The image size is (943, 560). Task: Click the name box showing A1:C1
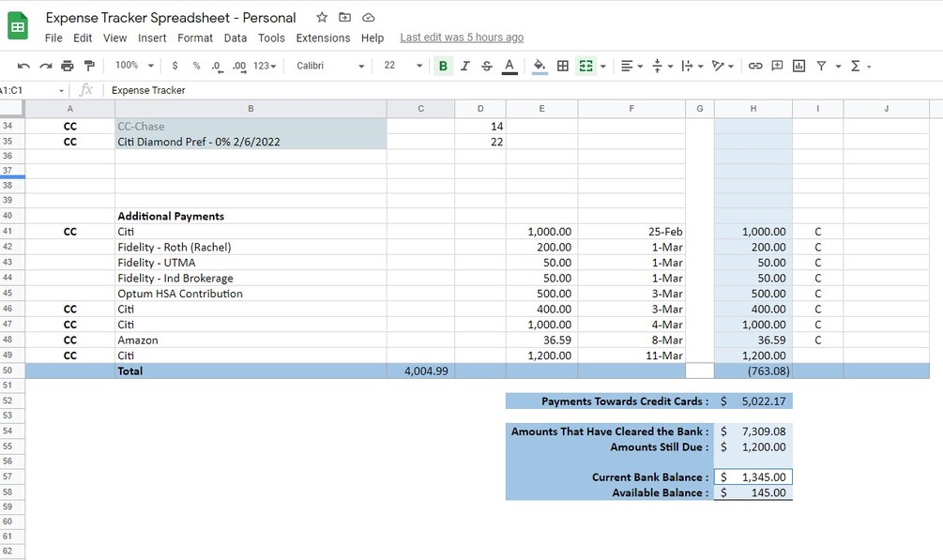click(x=33, y=90)
